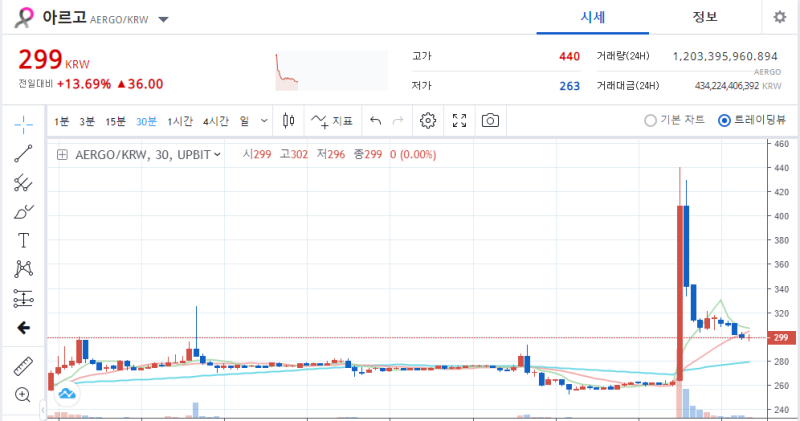Expand the legend plus box icon
800x421 pixels.
pyautogui.click(x=62, y=155)
